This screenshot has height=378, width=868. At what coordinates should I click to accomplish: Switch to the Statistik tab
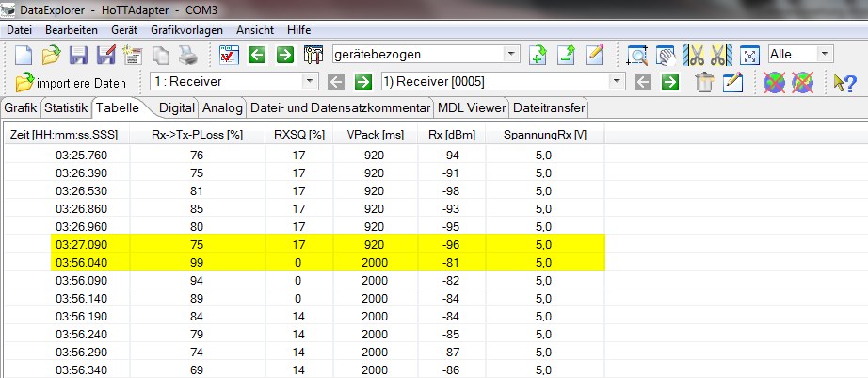(67, 107)
